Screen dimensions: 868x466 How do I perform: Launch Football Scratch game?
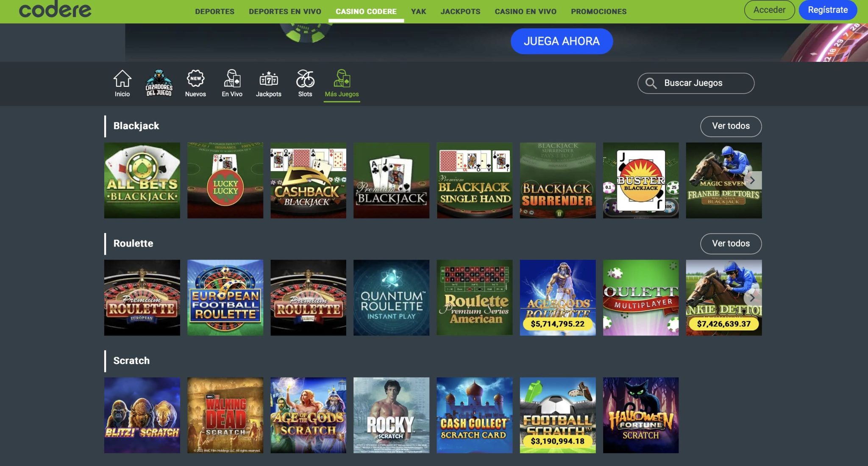558,415
